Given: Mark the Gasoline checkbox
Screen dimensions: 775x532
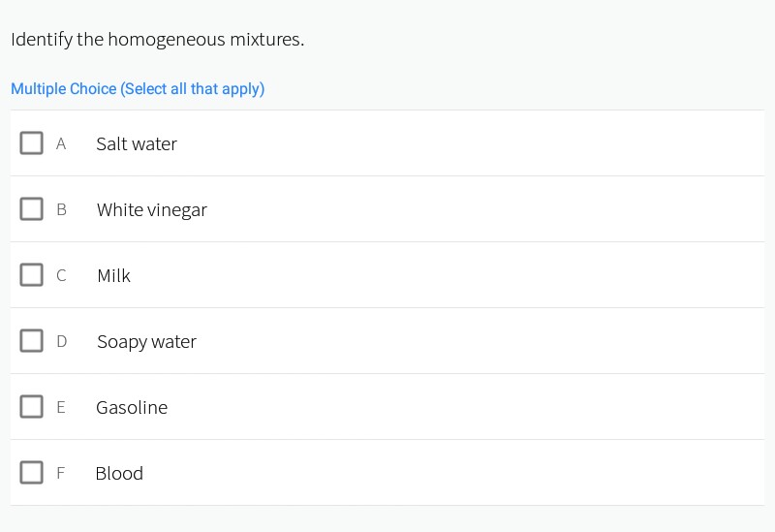Looking at the screenshot, I should pyautogui.click(x=32, y=407).
